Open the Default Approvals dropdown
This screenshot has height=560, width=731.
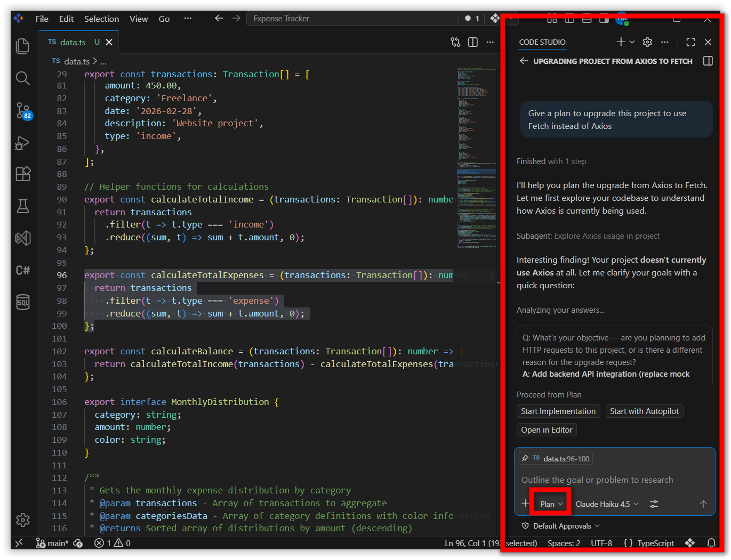(x=561, y=526)
